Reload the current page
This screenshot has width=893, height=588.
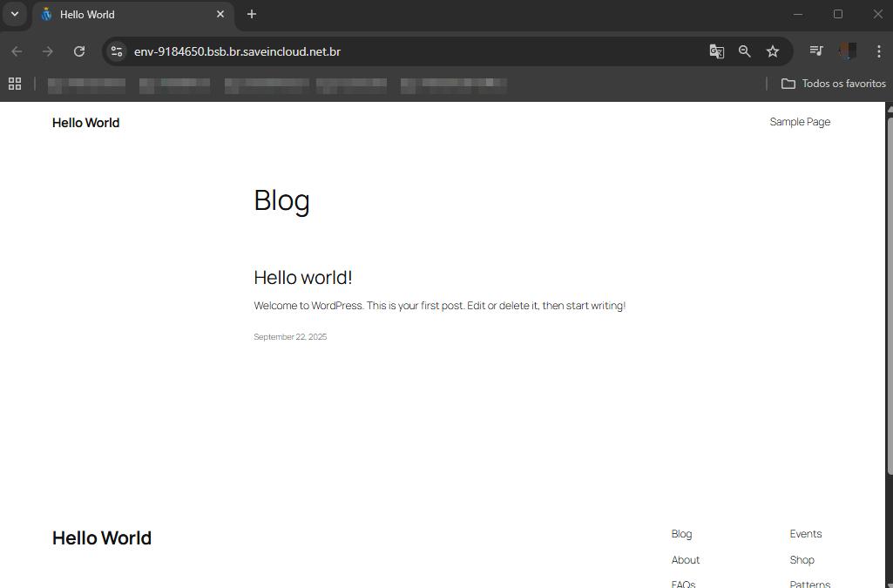(79, 51)
